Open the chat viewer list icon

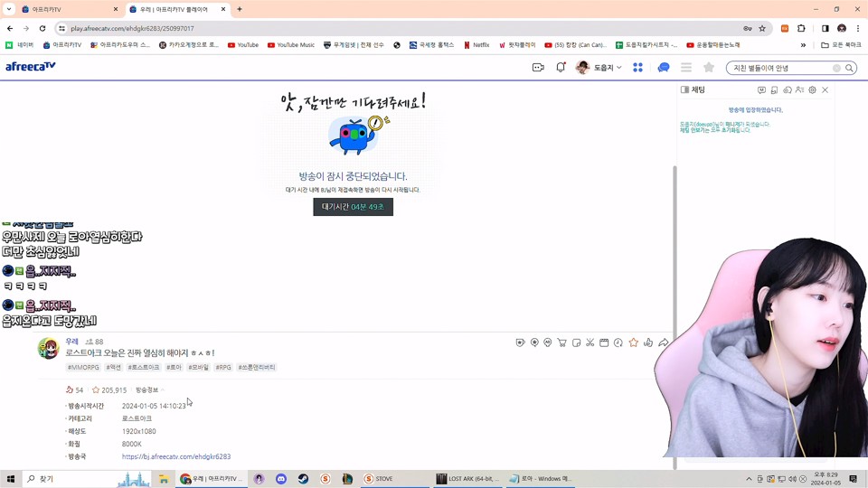tap(799, 89)
